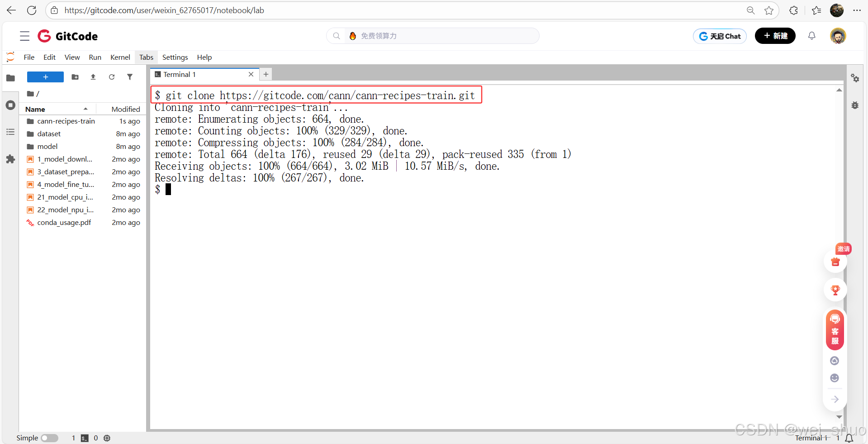Viewport: 868px width, 444px height.
Task: Open the Tabs menu
Action: coord(146,57)
